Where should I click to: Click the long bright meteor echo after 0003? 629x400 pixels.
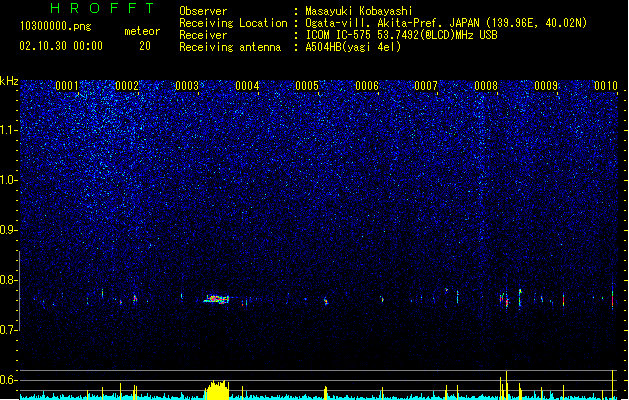pyautogui.click(x=217, y=299)
